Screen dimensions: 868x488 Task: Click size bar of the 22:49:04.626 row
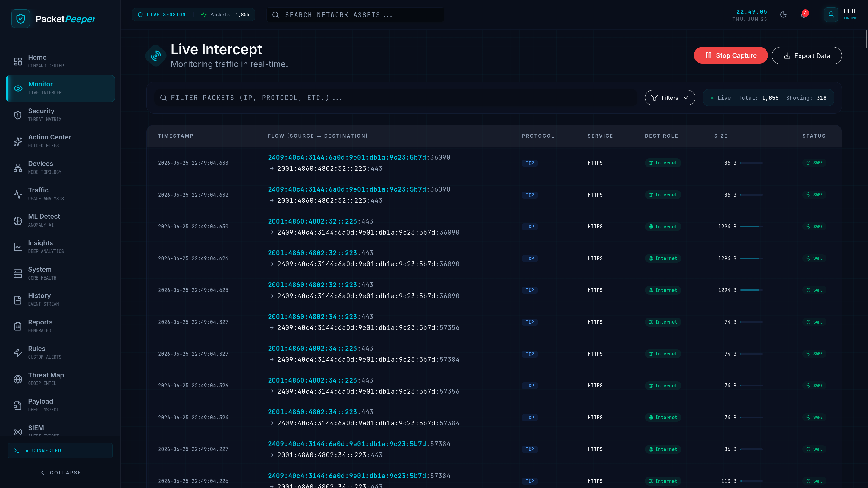(751, 259)
